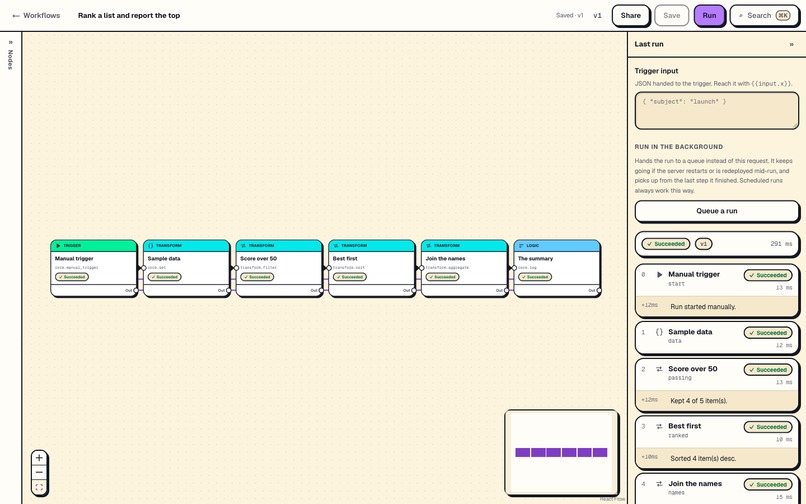Image resolution: width=806 pixels, height=504 pixels.
Task: Zoom out on the canvas
Action: 39,472
